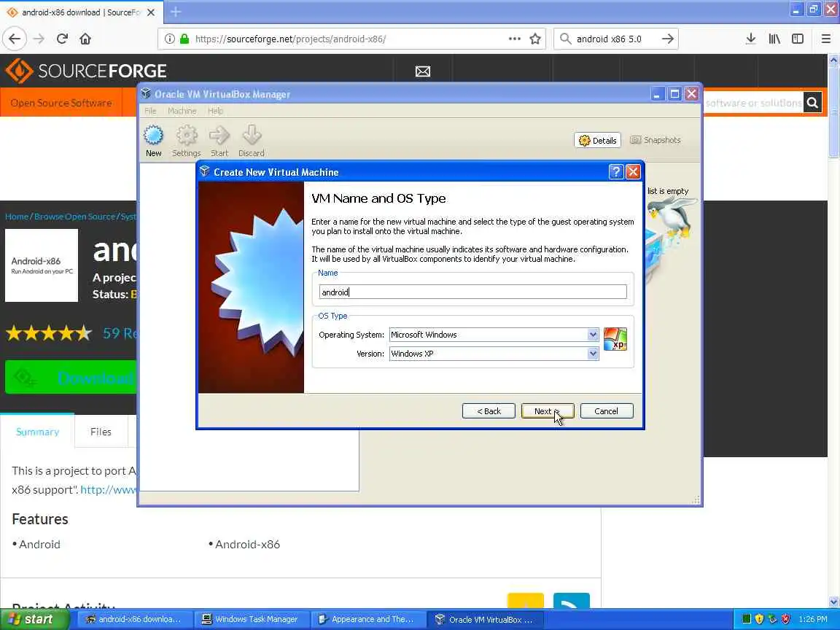The height and width of the screenshot is (630, 840).
Task: Click the SourceForge search magnifier button
Action: [813, 102]
